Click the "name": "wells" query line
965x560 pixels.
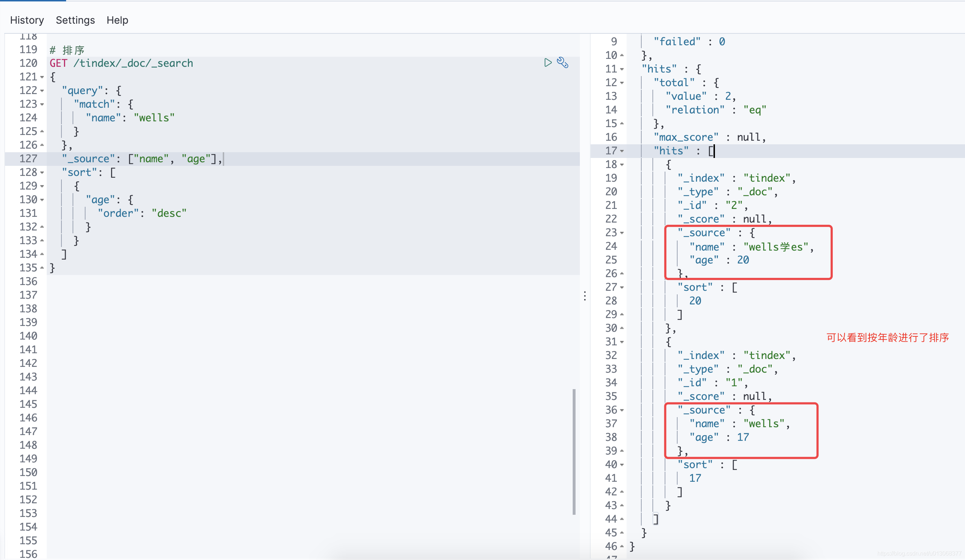pyautogui.click(x=130, y=118)
